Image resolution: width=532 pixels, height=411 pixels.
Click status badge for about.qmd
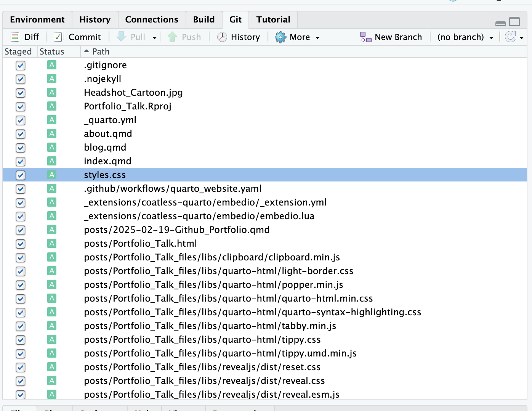pyautogui.click(x=52, y=134)
